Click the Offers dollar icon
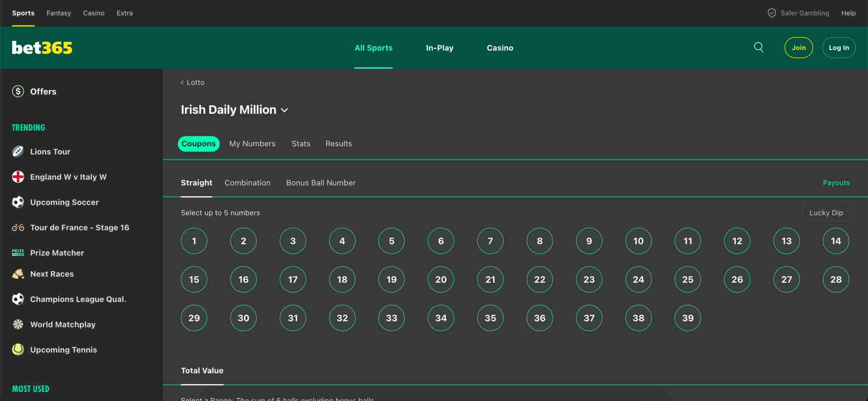 18,91
